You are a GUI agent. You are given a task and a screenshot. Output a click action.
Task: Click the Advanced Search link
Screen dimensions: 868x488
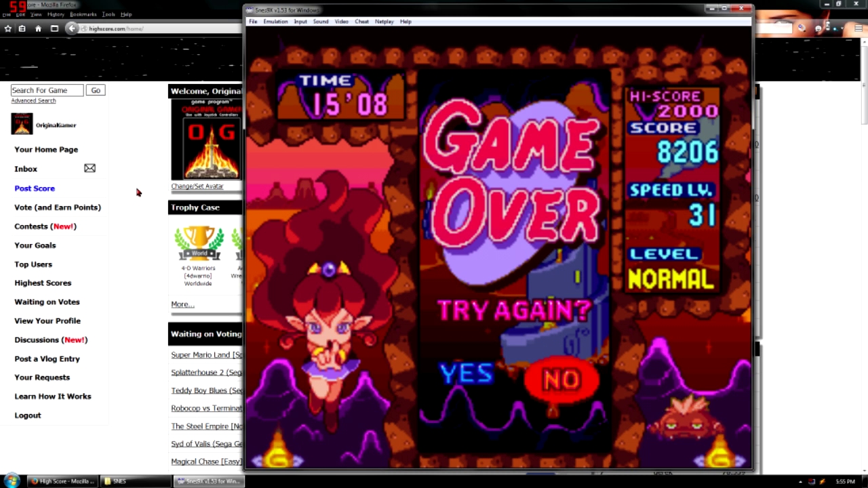pos(33,101)
